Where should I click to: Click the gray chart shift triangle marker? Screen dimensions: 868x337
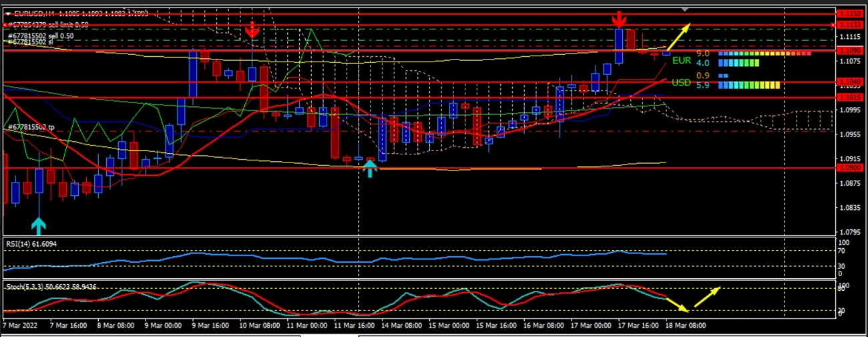[684, 9]
